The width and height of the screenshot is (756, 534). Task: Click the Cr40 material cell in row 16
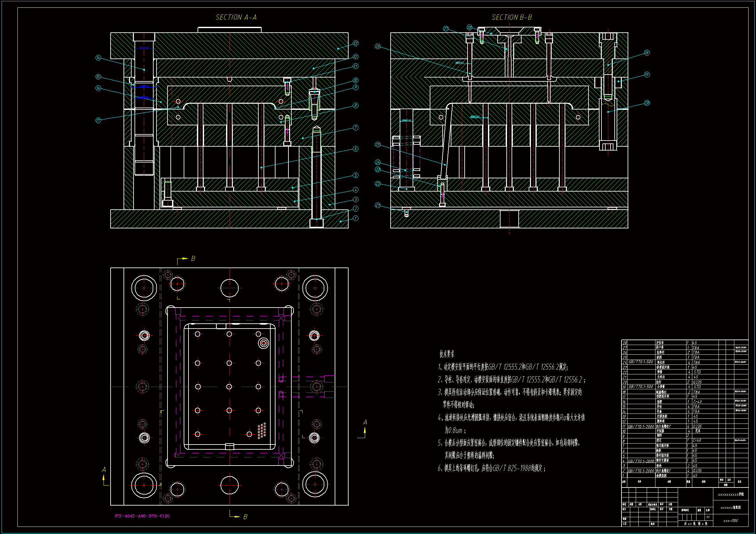697,402
